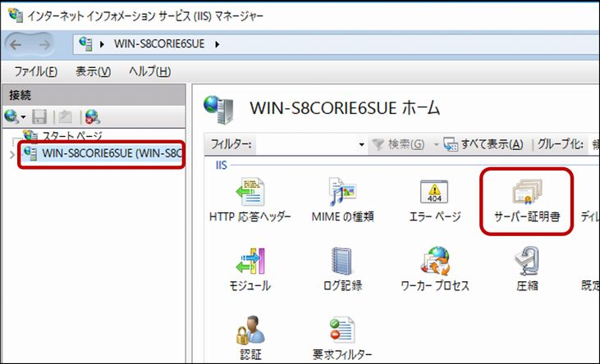Open the filter dropdown arrow
The height and width of the screenshot is (364, 600).
pyautogui.click(x=362, y=145)
